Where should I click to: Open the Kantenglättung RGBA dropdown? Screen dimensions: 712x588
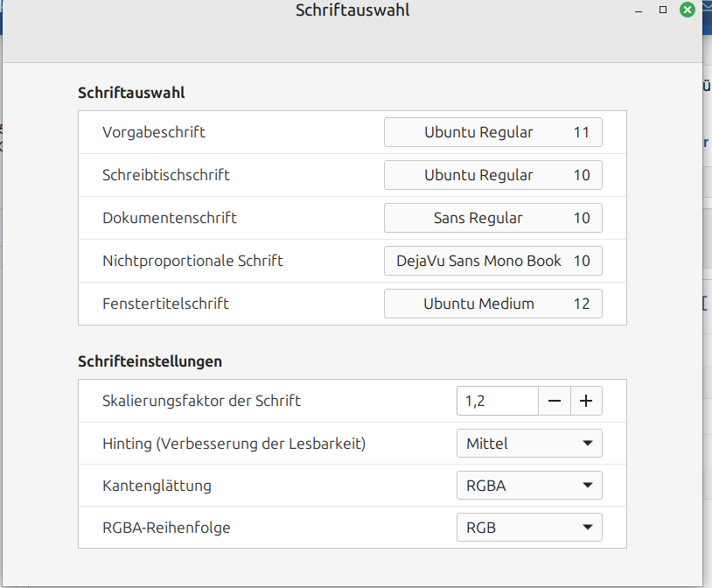pyautogui.click(x=528, y=486)
